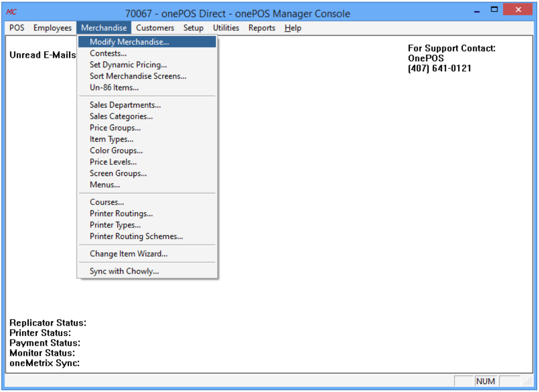
Task: Maximize the onePOS Manager Console window
Action: coord(494,9)
